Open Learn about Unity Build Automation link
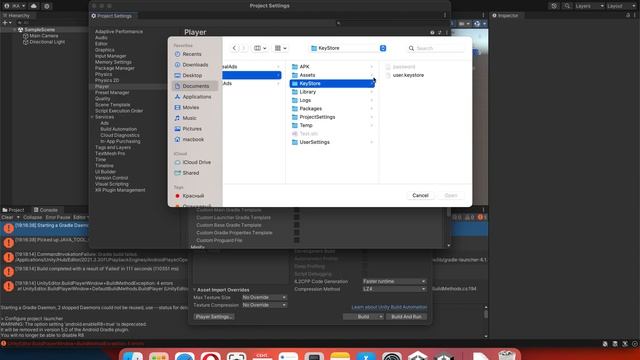Viewport: 640px width, 360px height. (x=389, y=307)
